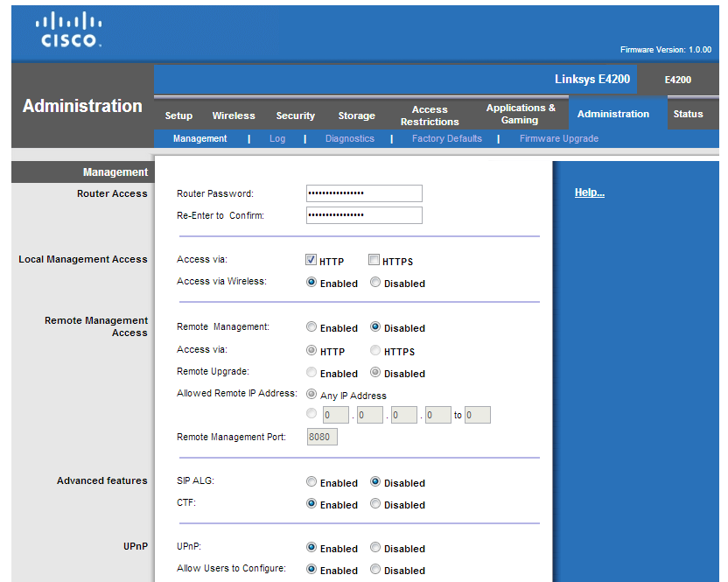Click the third IP address octet field
Viewport: 728px width, 582px height.
[404, 415]
